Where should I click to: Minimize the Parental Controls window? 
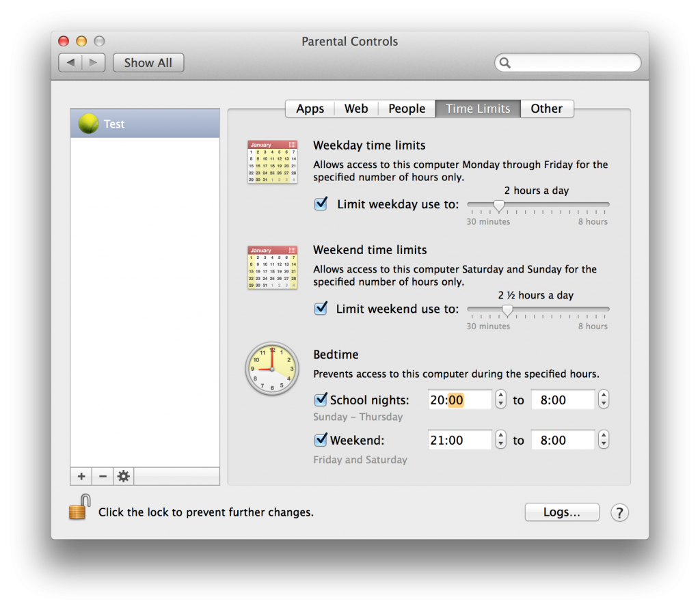81,41
